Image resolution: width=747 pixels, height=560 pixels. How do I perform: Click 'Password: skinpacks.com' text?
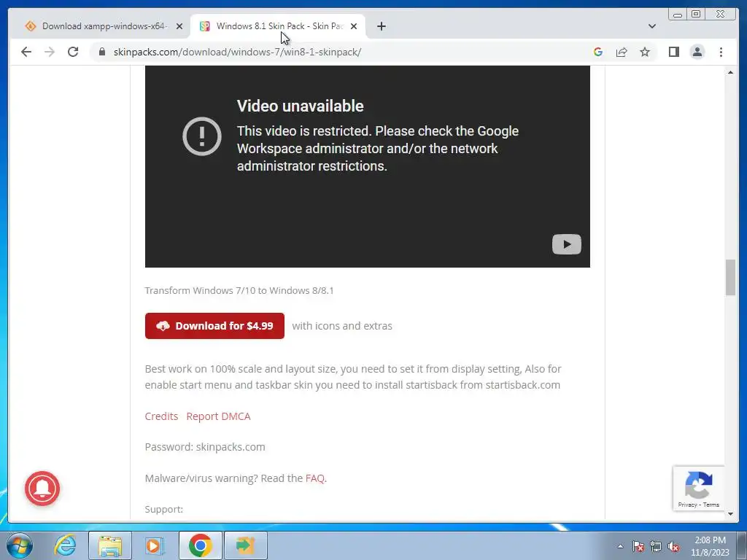coord(205,447)
